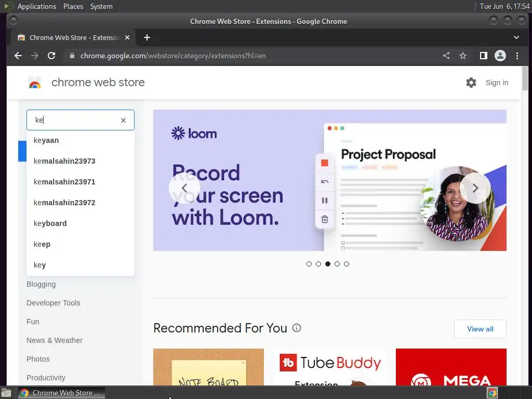Open the tab search chevron
532x399 pixels.
(516, 37)
